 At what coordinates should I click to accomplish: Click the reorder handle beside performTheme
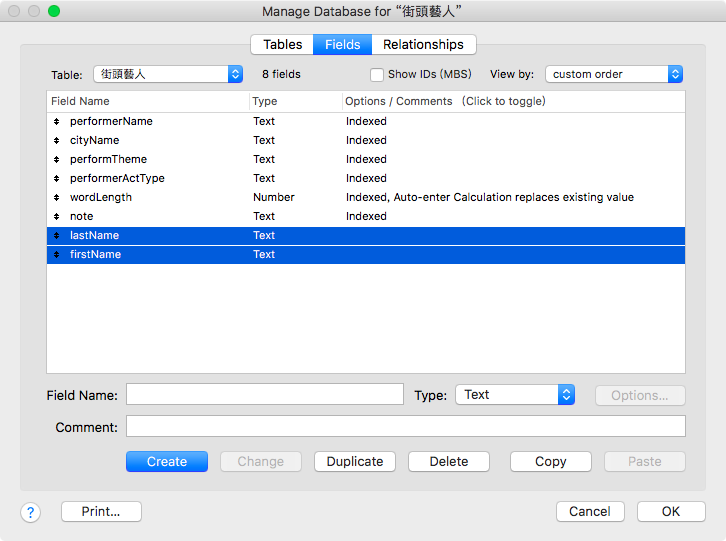(56, 159)
